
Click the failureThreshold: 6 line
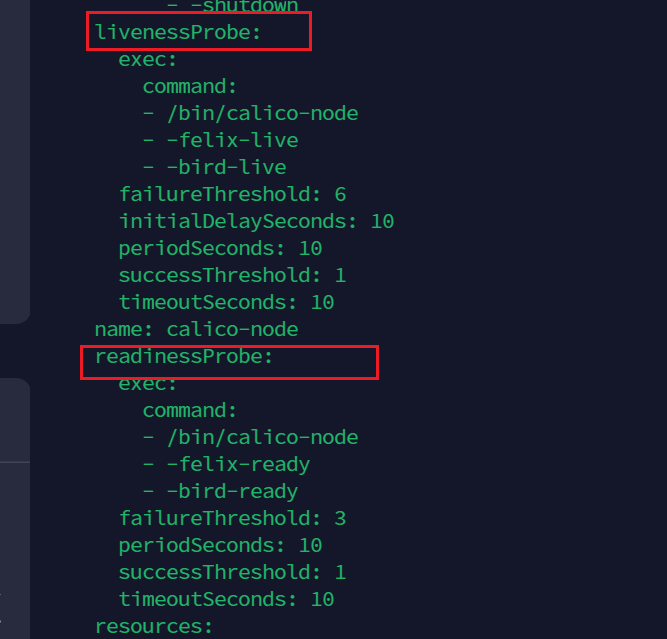pyautogui.click(x=232, y=194)
